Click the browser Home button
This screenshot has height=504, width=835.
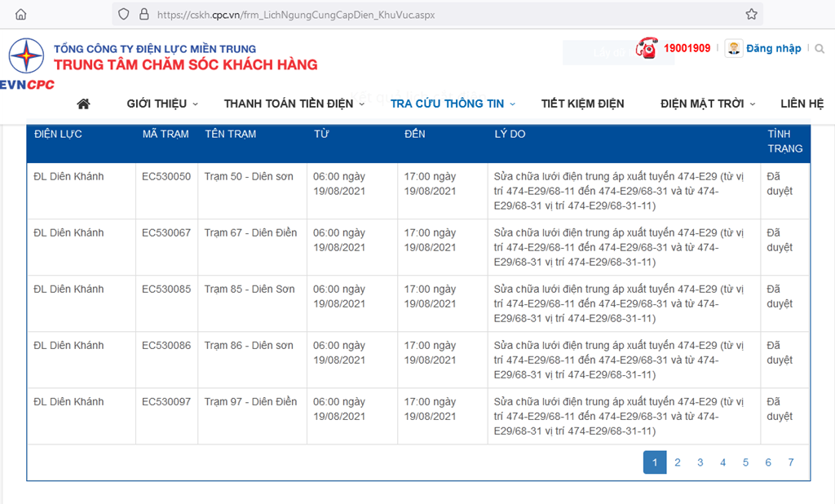tap(20, 14)
